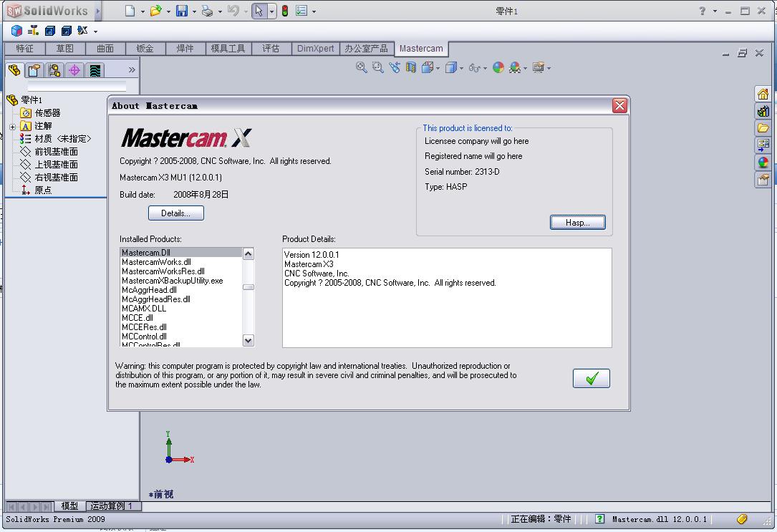Click the Mastercam tool manager icon
This screenshot has width=777, height=532.
click(33, 31)
